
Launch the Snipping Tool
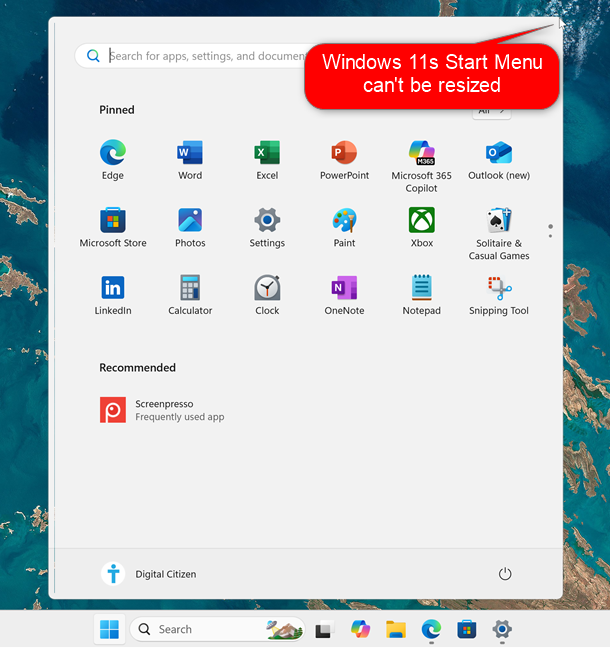coord(499,295)
